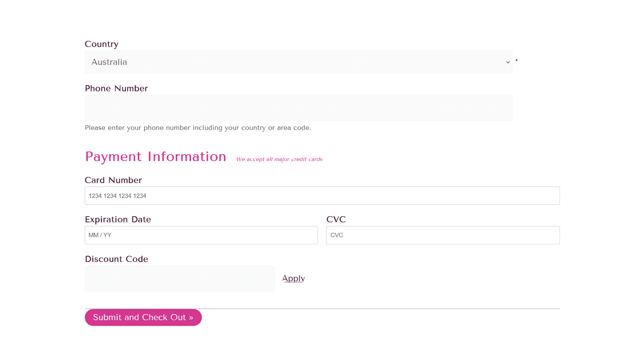Focus the Phone Number input field
Image resolution: width=644 pixels, height=362 pixels.
click(298, 108)
